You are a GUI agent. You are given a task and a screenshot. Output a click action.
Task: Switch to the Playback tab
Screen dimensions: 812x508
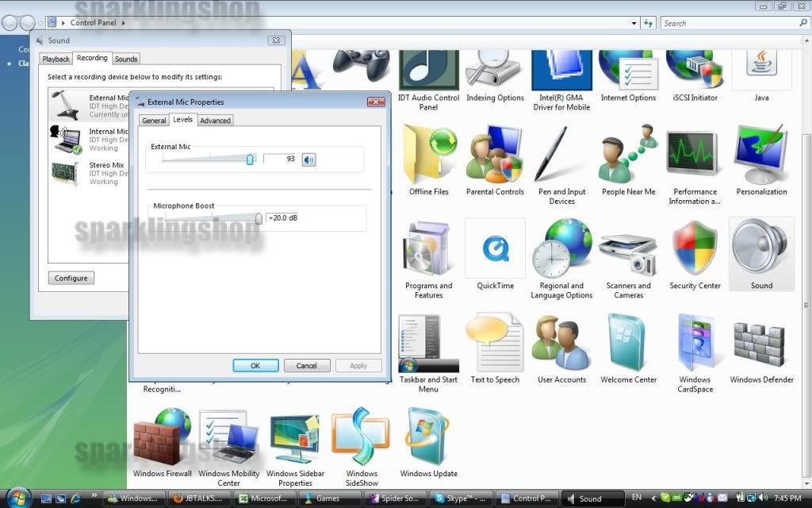point(56,59)
